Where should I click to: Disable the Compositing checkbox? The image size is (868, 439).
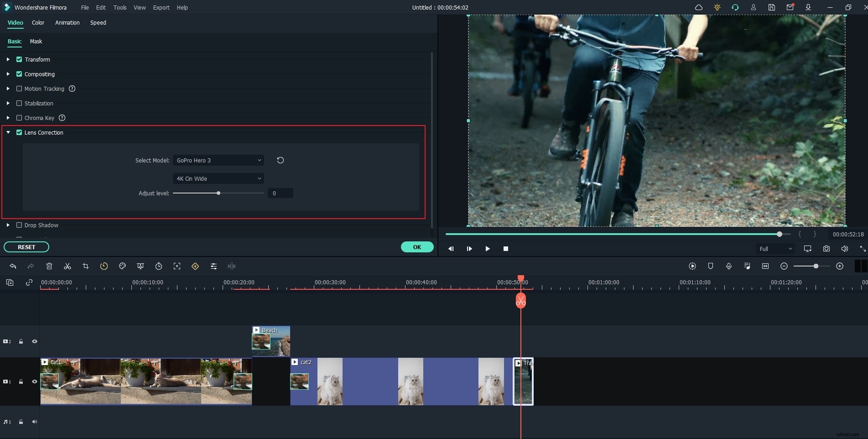pos(19,74)
